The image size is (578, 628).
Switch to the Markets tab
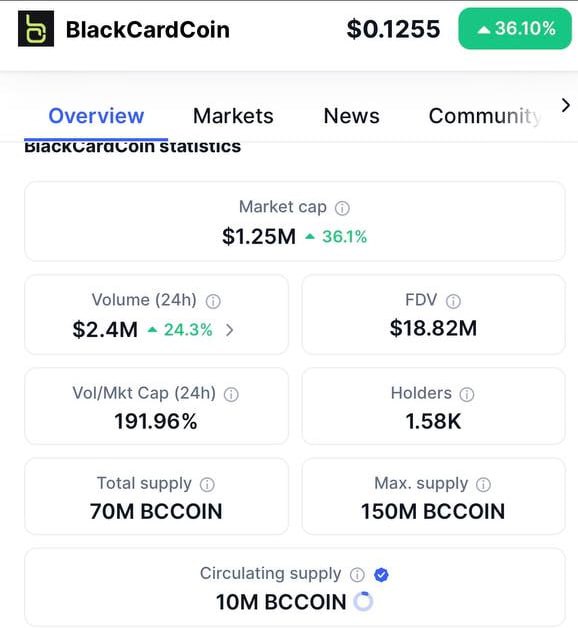pos(233,116)
